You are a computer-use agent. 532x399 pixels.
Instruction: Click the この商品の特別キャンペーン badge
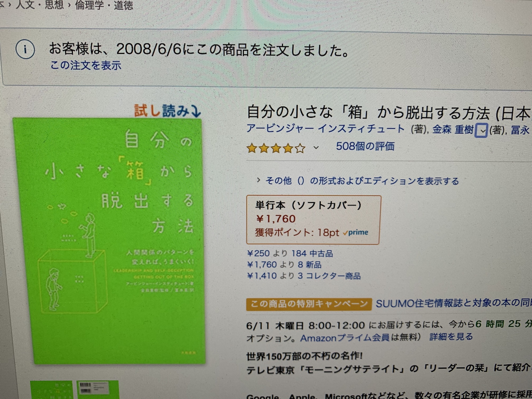[x=309, y=304]
